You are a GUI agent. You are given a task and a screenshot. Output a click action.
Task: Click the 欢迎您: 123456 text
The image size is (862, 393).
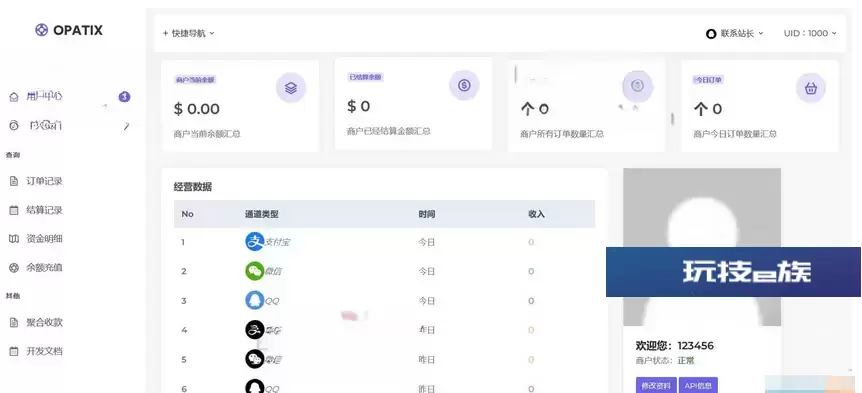pyautogui.click(x=675, y=346)
